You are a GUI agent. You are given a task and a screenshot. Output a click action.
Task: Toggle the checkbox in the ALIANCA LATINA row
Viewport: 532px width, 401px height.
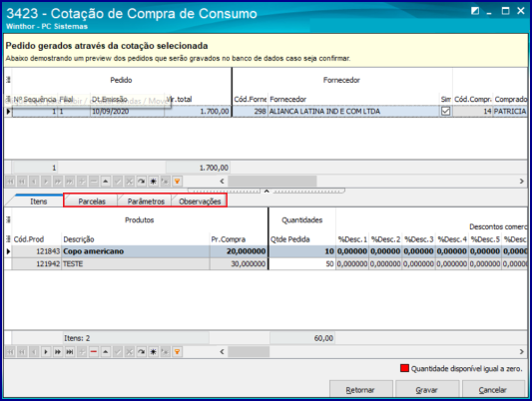(445, 111)
